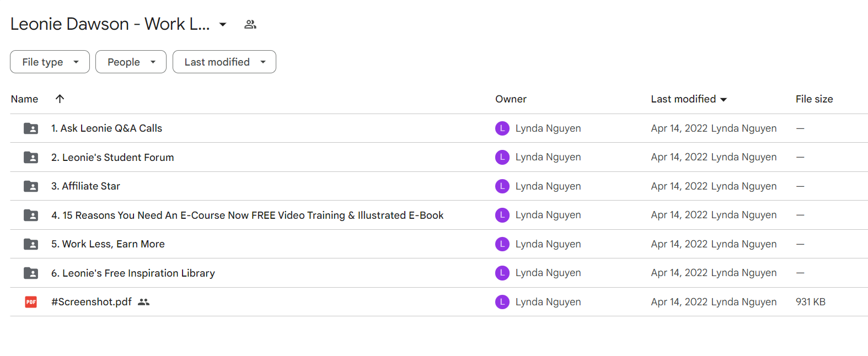Screen dimensions: 868x356
Task: Open the File type filter
Action: coord(50,62)
